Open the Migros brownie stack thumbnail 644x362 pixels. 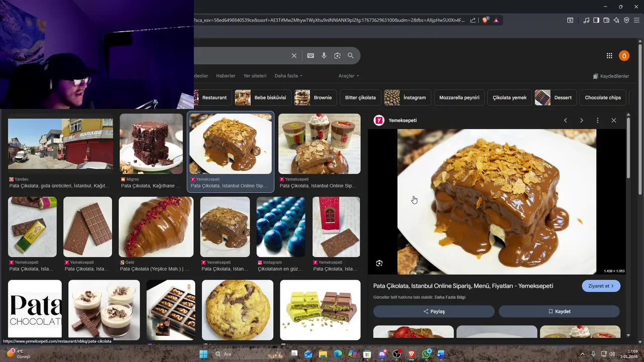(151, 144)
